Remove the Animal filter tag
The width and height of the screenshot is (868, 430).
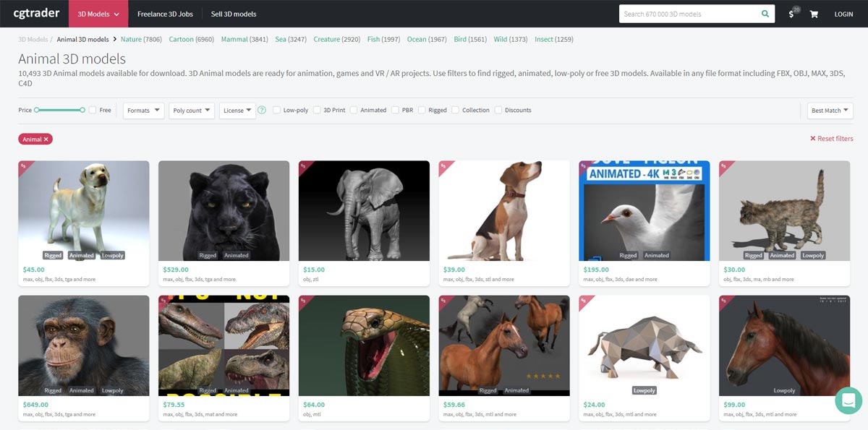[x=46, y=139]
